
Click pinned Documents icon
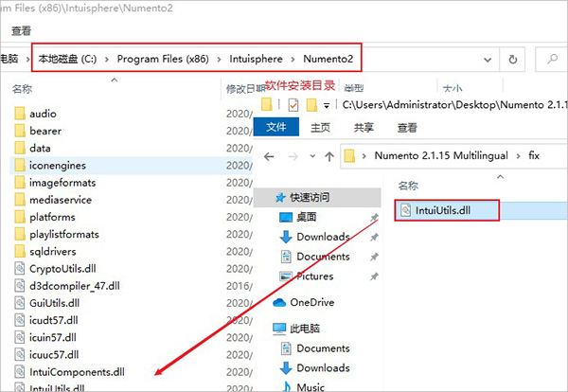[286, 257]
